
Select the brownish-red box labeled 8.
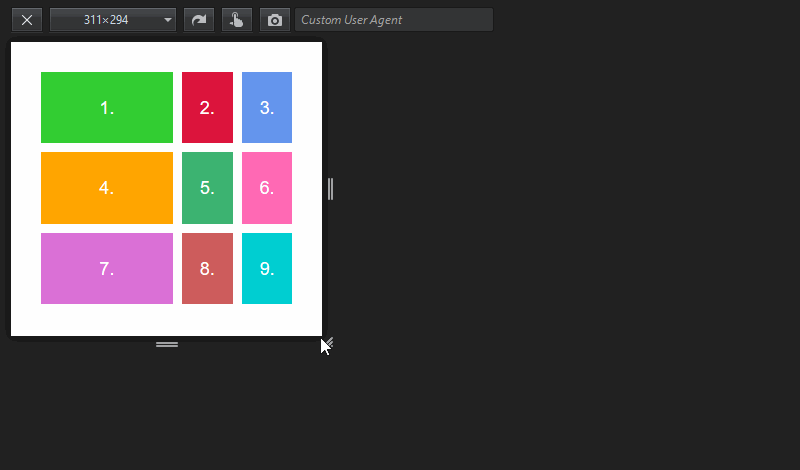pos(207,268)
